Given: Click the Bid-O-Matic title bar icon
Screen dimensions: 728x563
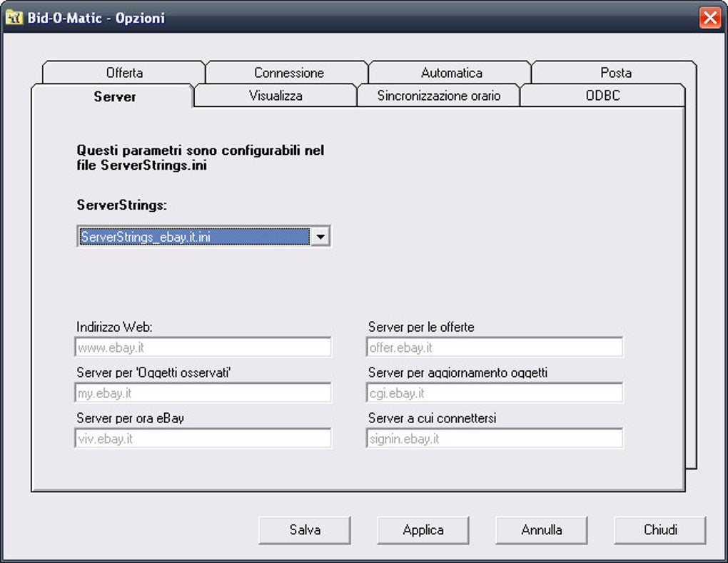Looking at the screenshot, I should (x=14, y=18).
